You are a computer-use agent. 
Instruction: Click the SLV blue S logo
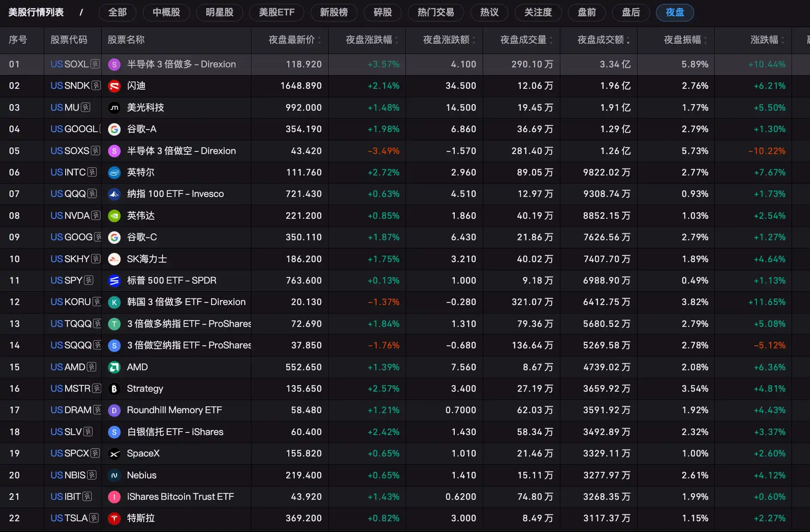114,432
